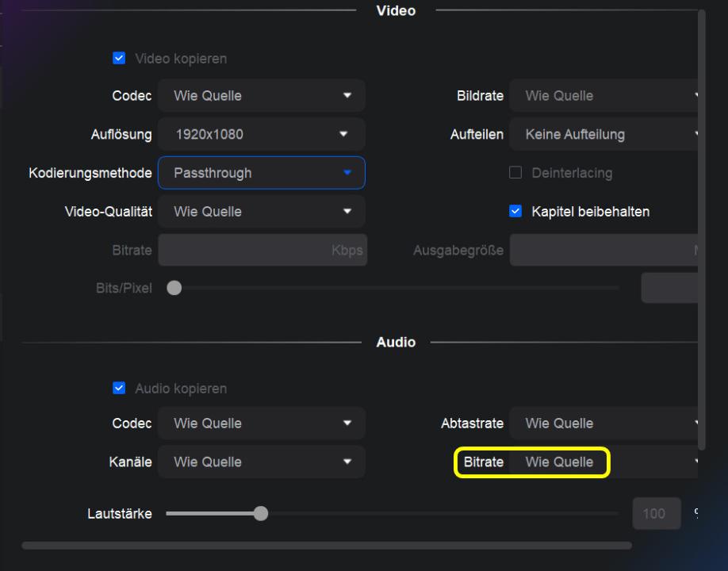728x571 pixels.
Task: Toggle the Kapitel beibehalten checkbox
Action: pos(515,212)
